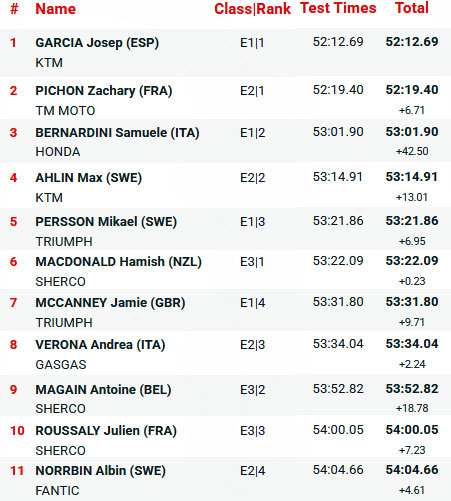Select VERONA Andrea (ITA) rider
Viewport: 451px width, 501px height.
(100, 345)
